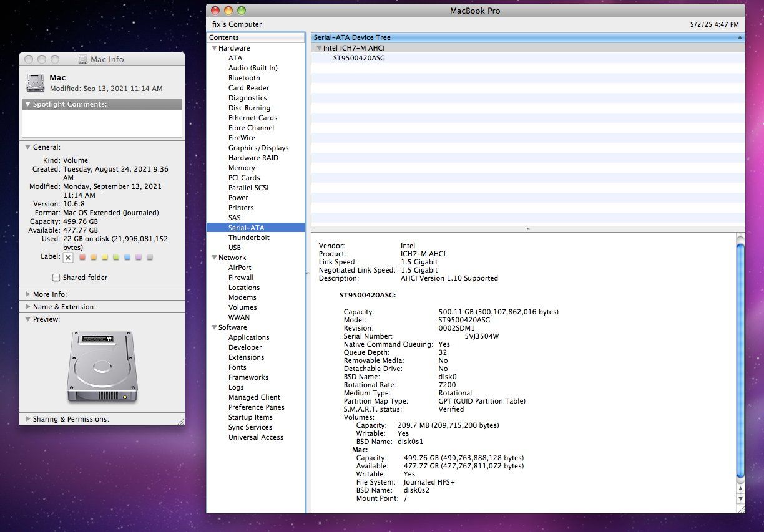Open the Diagnostics entry

pyautogui.click(x=247, y=98)
